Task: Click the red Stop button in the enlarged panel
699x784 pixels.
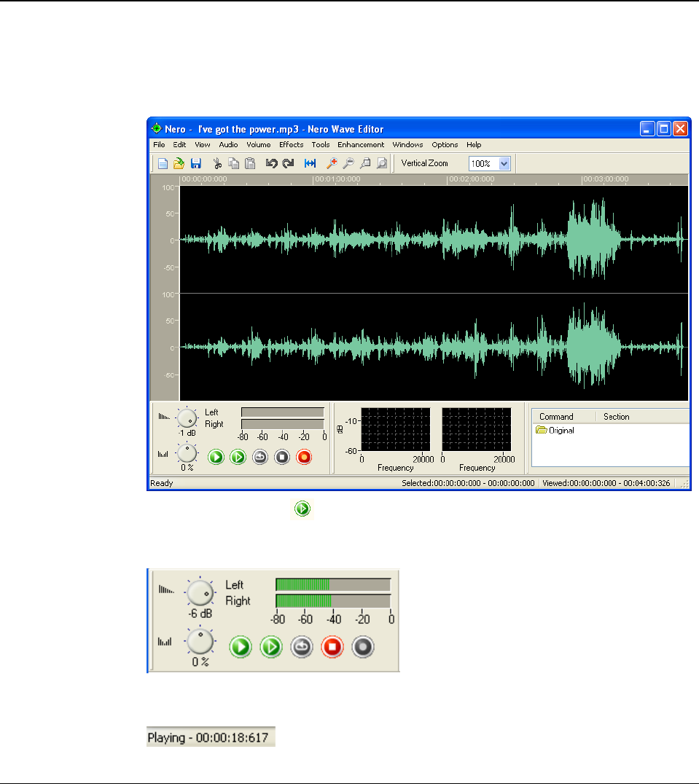Action: [x=332, y=647]
